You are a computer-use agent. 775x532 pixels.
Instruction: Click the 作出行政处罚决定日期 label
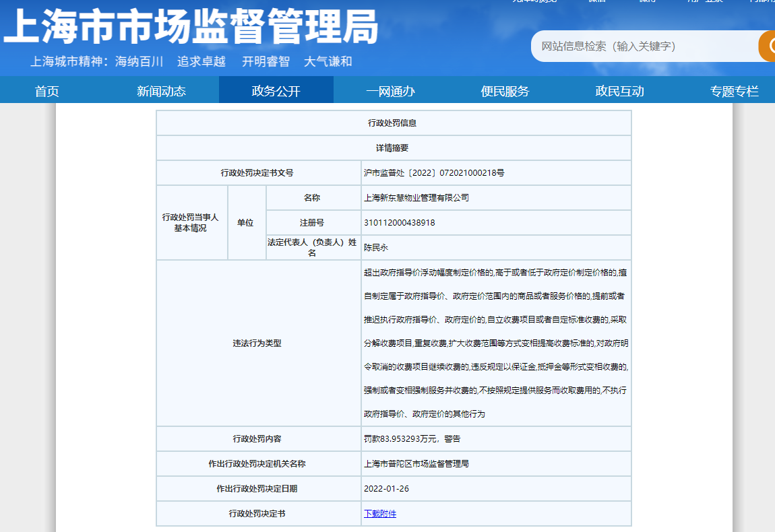point(257,488)
